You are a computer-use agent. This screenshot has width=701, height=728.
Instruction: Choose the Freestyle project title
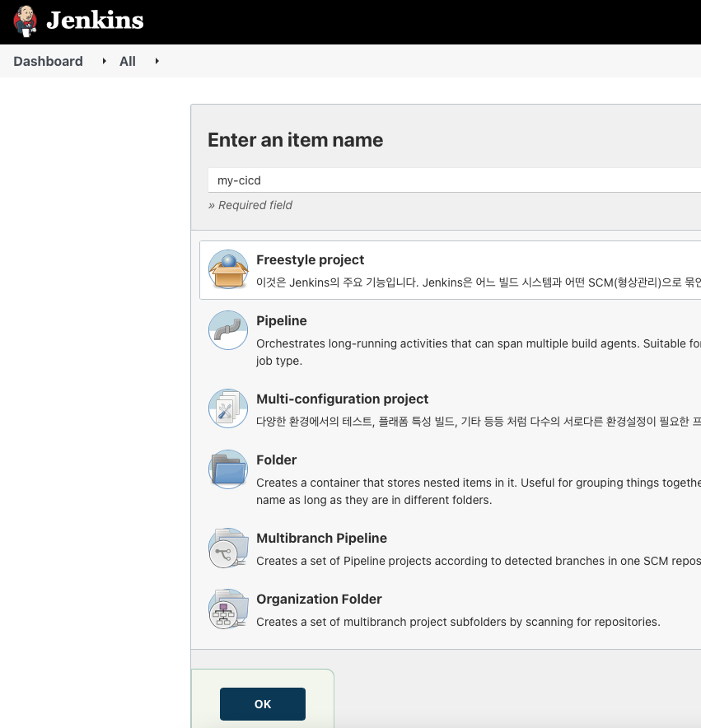tap(310, 259)
